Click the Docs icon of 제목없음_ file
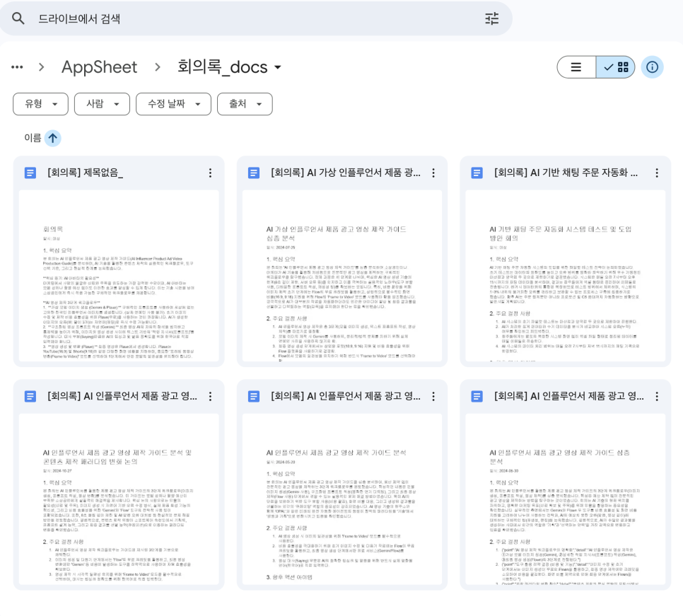 tap(30, 173)
